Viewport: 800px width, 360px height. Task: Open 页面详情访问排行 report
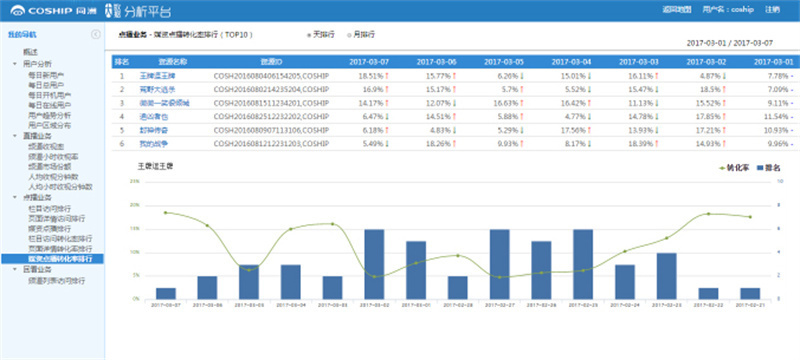tap(57, 219)
